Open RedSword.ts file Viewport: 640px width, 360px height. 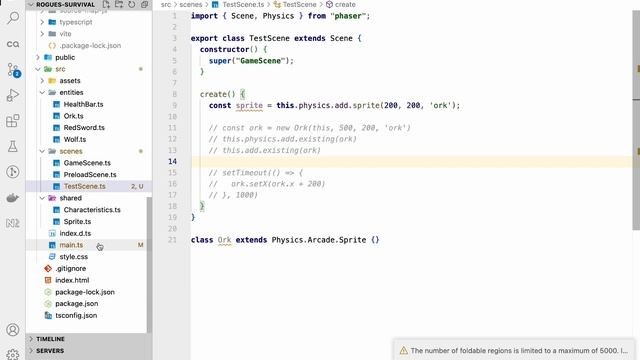(84, 127)
